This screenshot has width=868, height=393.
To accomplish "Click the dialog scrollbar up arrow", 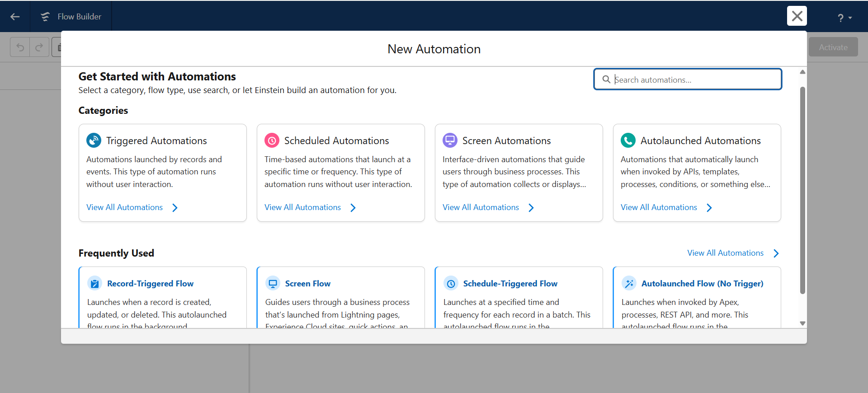I will (x=802, y=72).
